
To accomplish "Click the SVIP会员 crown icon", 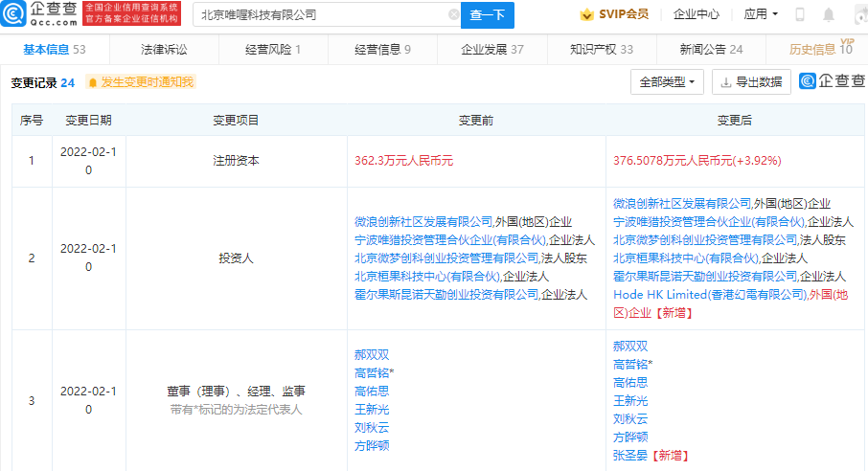I will click(586, 15).
